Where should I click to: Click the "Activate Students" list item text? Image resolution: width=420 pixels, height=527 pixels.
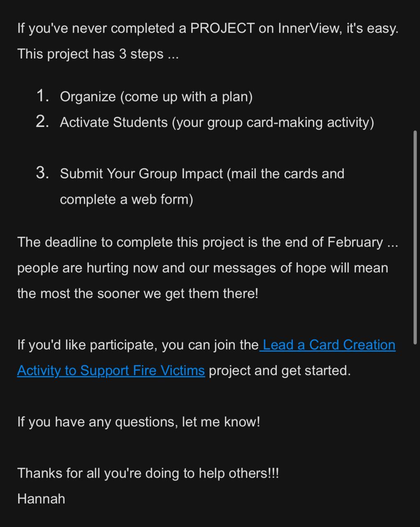tap(114, 122)
